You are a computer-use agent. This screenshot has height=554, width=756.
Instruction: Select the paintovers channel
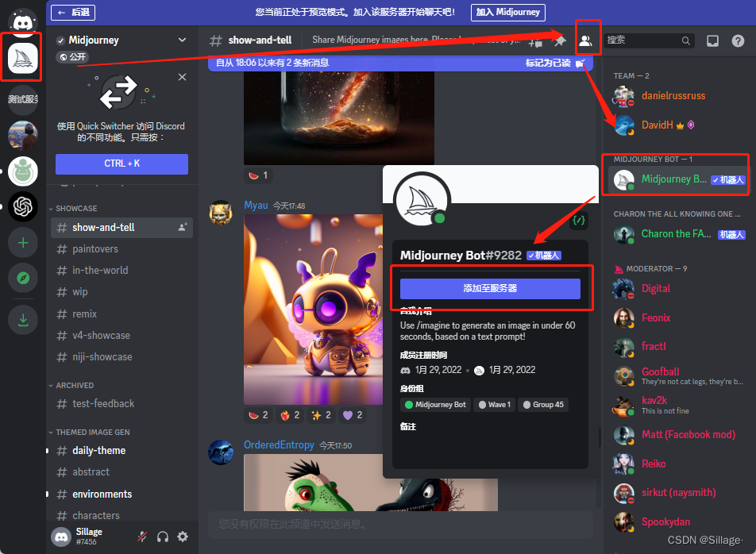click(121, 249)
